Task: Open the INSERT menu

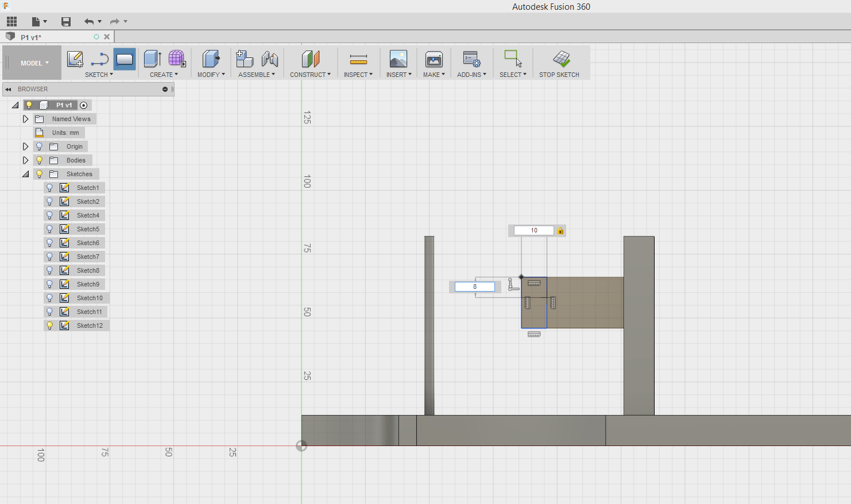Action: (x=399, y=75)
